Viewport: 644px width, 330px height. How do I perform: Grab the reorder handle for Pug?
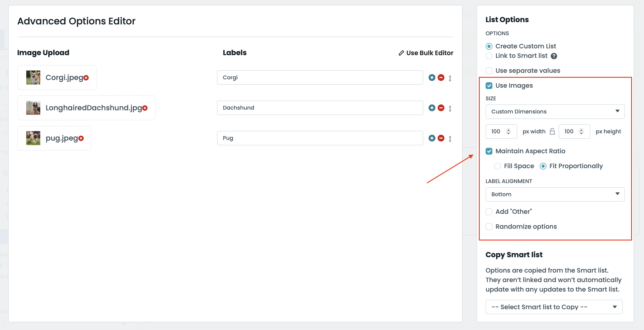pos(450,139)
